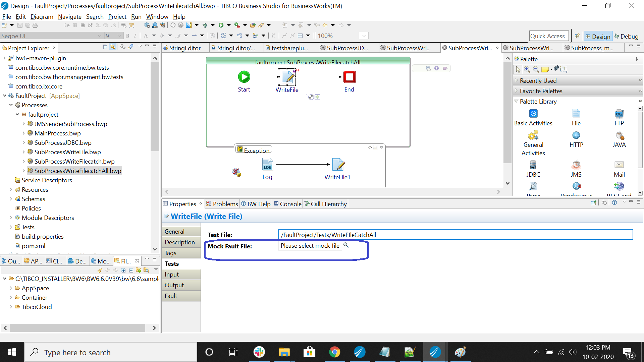Click the Windows search box
The image size is (644, 362).
pyautogui.click(x=111, y=352)
